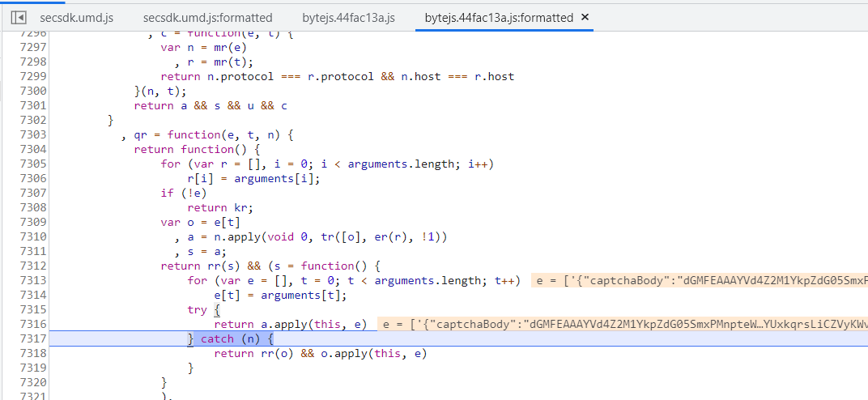
Task: Toggle breakpoint on line 7311
Action: click(32, 252)
